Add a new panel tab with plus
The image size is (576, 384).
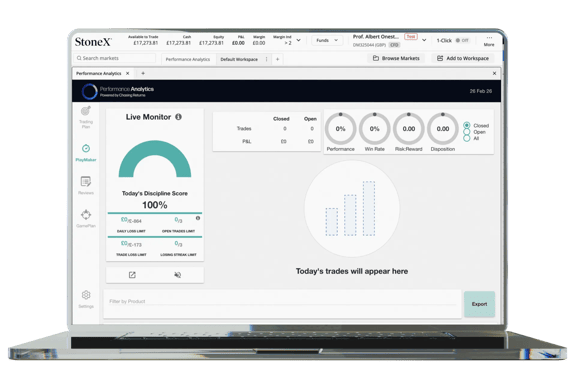click(143, 73)
